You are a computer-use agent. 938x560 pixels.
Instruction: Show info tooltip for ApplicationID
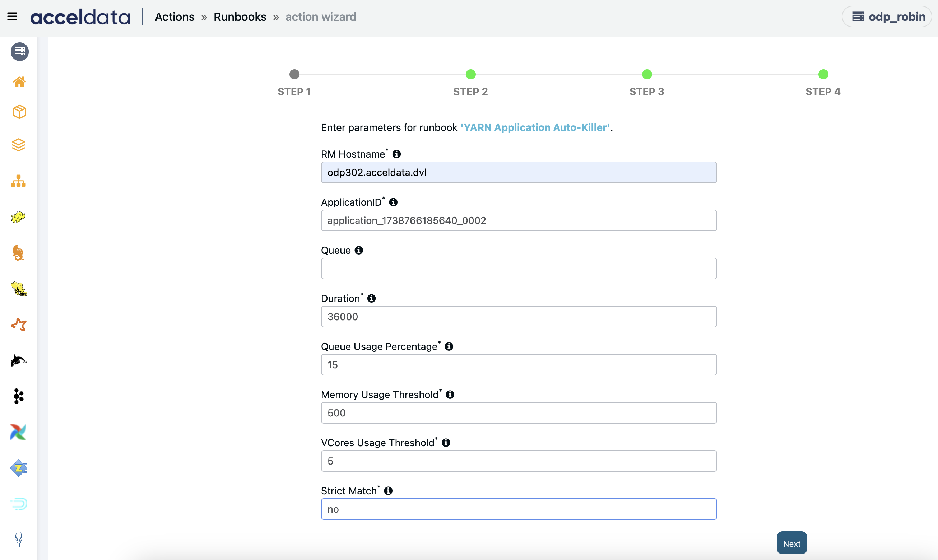coord(393,202)
